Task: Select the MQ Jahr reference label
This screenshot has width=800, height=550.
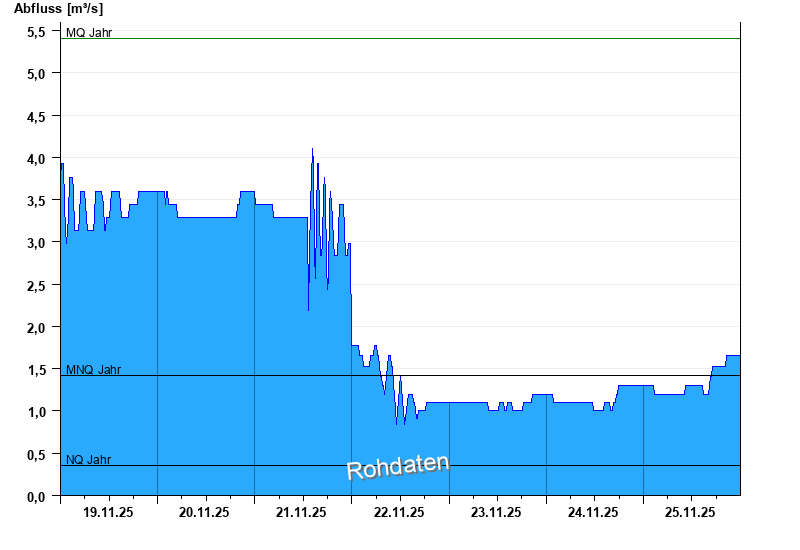Action: click(89, 32)
